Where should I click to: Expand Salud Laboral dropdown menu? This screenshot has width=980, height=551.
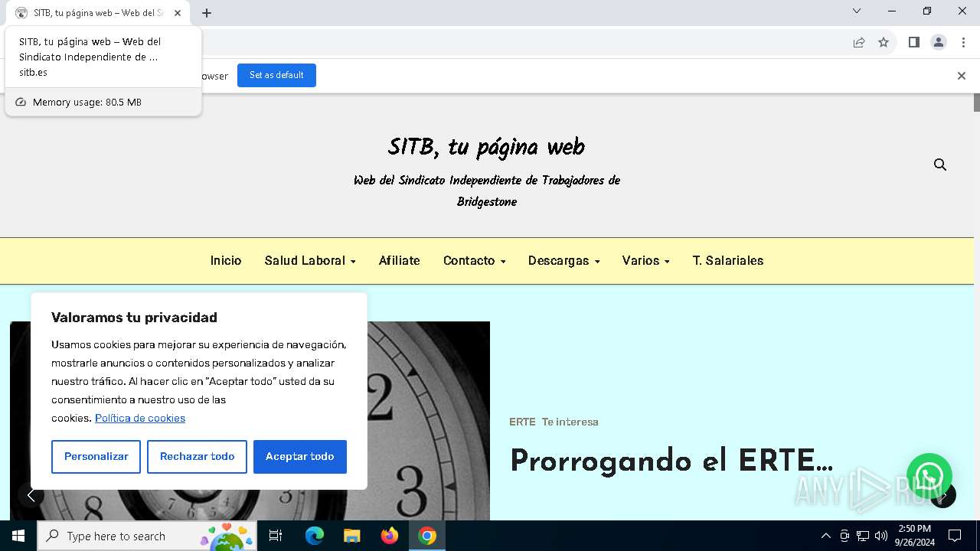(310, 261)
